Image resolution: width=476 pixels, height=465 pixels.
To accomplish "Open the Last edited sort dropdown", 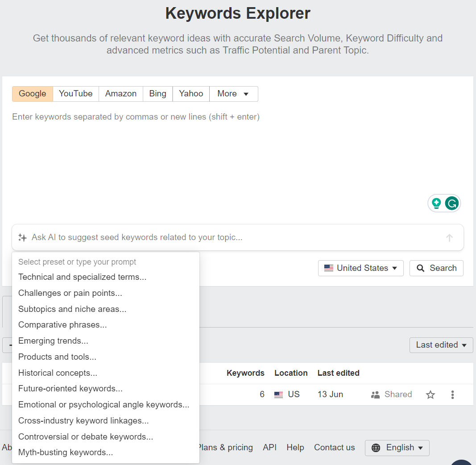I will [441, 345].
